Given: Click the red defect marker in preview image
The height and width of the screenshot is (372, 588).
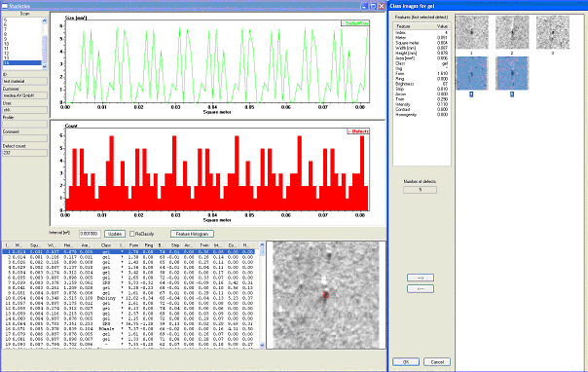Looking at the screenshot, I should click(325, 295).
